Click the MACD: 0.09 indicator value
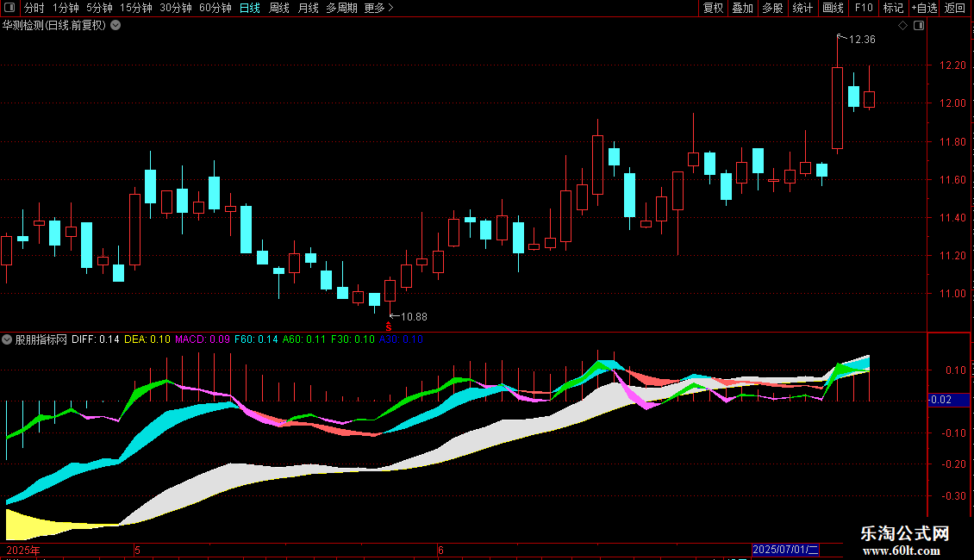 coord(203,339)
